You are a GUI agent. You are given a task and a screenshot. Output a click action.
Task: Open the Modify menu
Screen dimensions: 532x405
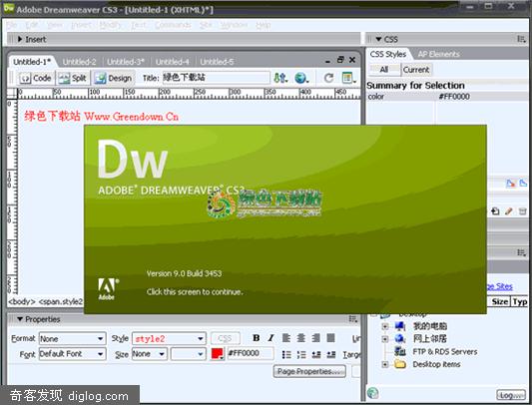tap(110, 25)
